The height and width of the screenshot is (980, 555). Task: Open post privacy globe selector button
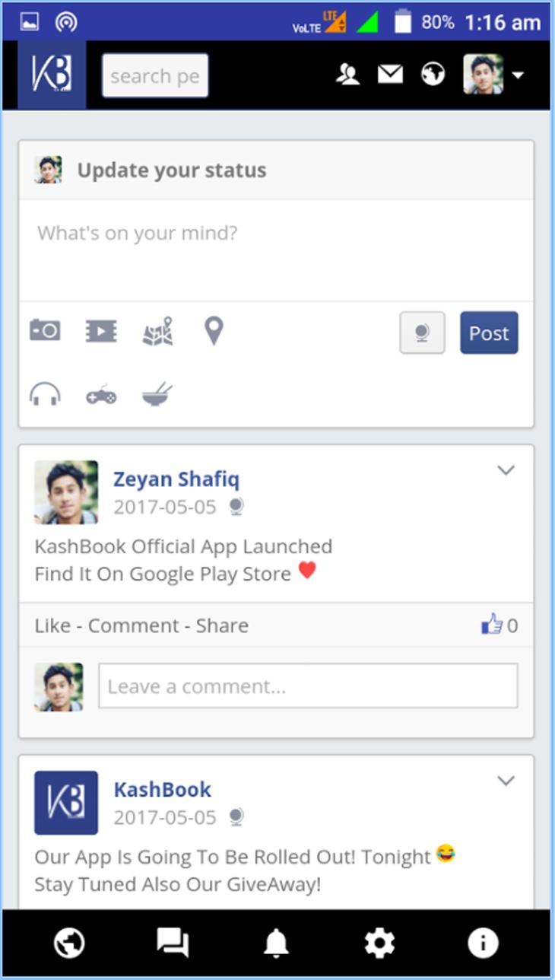[422, 332]
